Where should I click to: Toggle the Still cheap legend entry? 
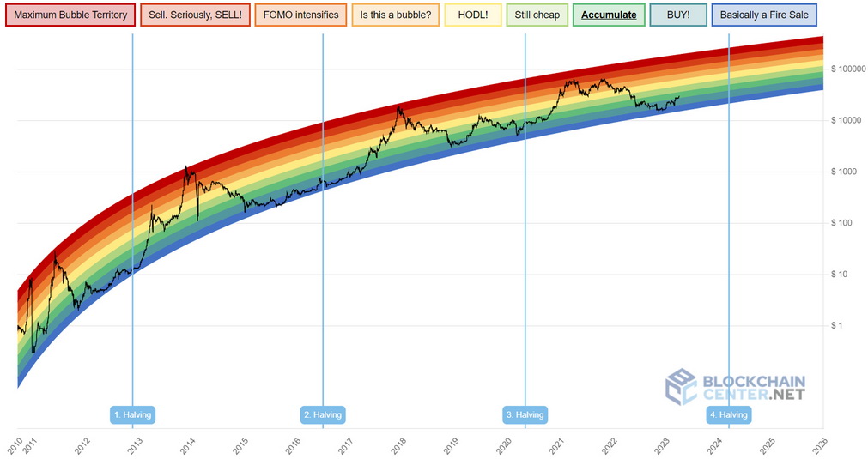coord(537,15)
